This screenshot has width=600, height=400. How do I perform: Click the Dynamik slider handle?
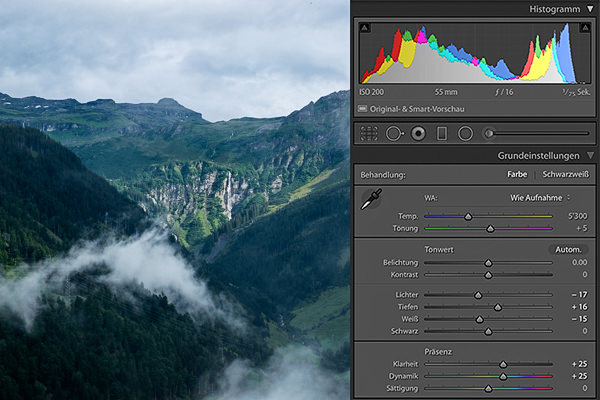click(503, 377)
